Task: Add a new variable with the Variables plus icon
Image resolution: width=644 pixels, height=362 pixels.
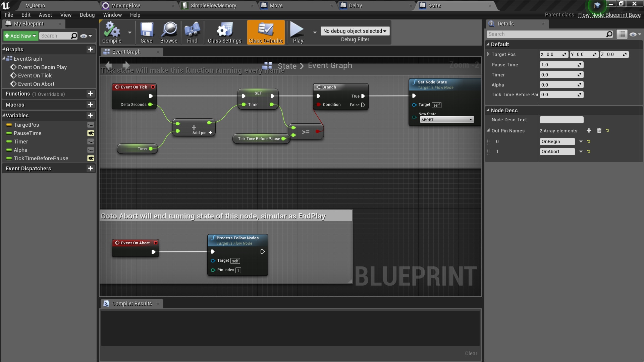Action: coord(91,115)
